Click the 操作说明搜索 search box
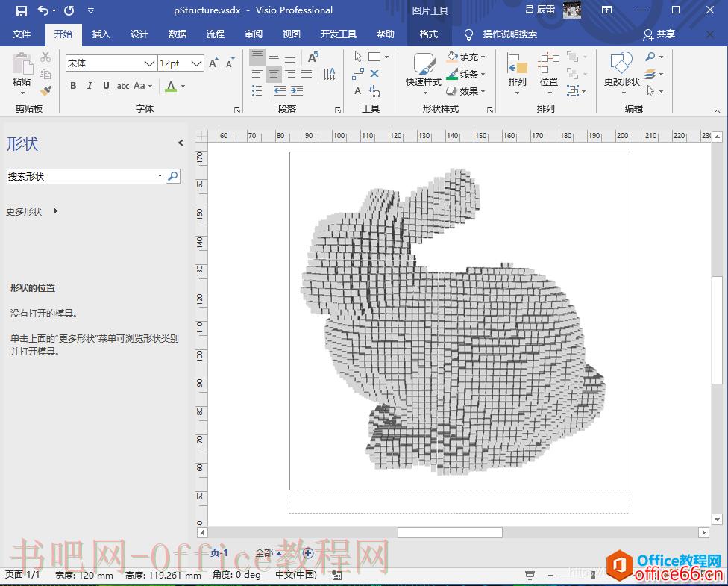Screen dimensions: 728x586 [x=509, y=34]
